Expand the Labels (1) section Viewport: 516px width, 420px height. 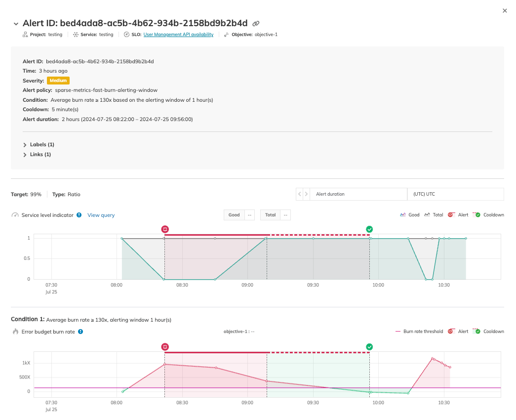39,145
